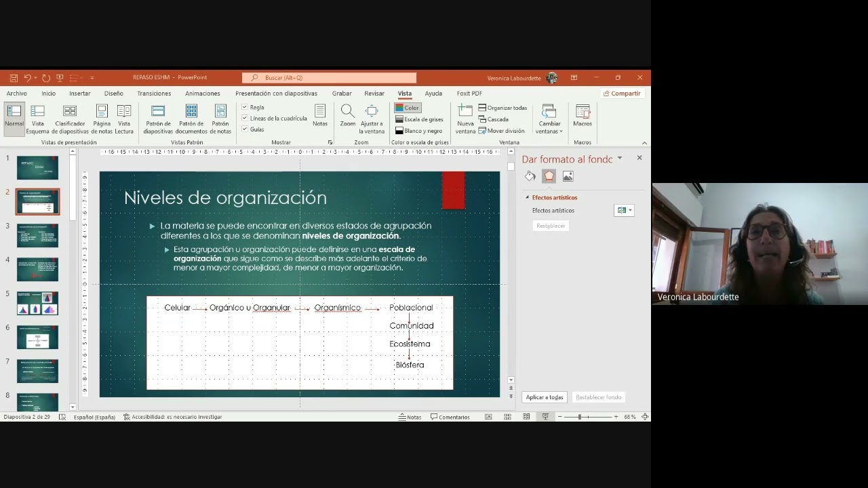This screenshot has height=488, width=868.
Task: Fit slide to current window icon
Action: [x=645, y=417]
